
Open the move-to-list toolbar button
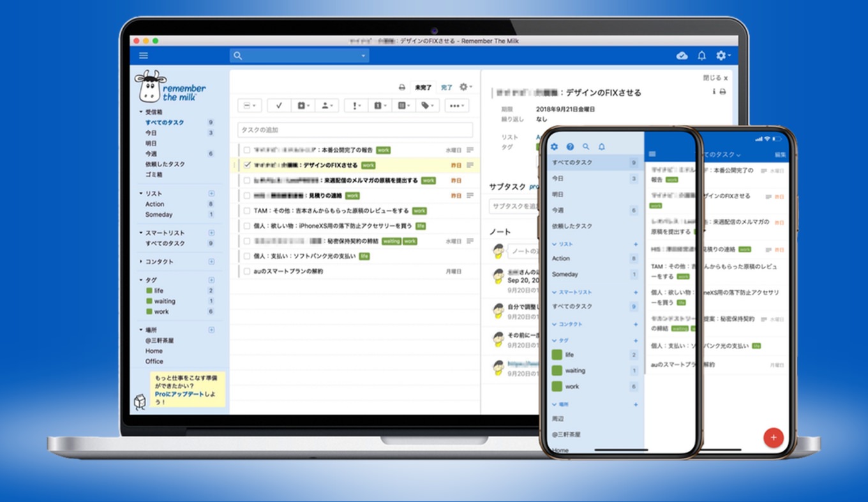pos(403,105)
